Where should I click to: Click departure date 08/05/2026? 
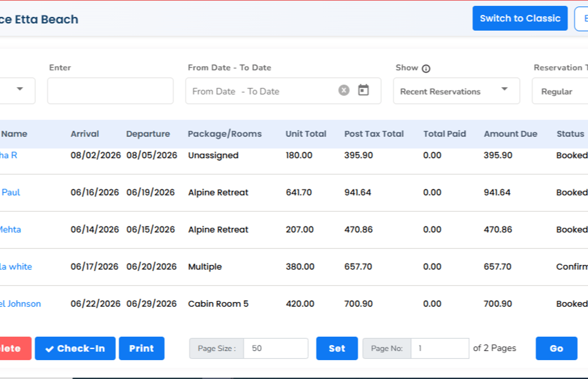point(152,155)
